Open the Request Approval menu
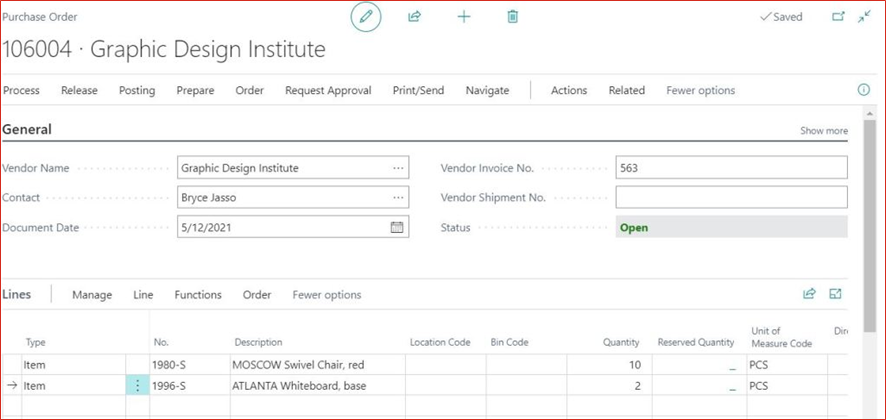Screen dimensions: 886x420 328,90
